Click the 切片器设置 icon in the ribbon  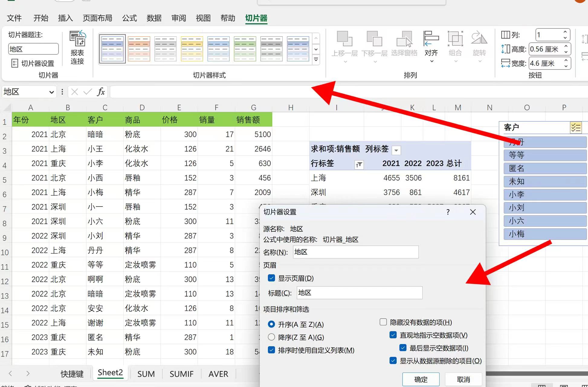click(x=15, y=63)
